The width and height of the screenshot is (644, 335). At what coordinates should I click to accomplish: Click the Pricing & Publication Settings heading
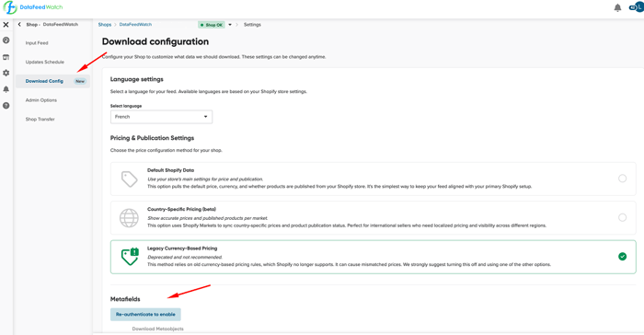click(152, 138)
